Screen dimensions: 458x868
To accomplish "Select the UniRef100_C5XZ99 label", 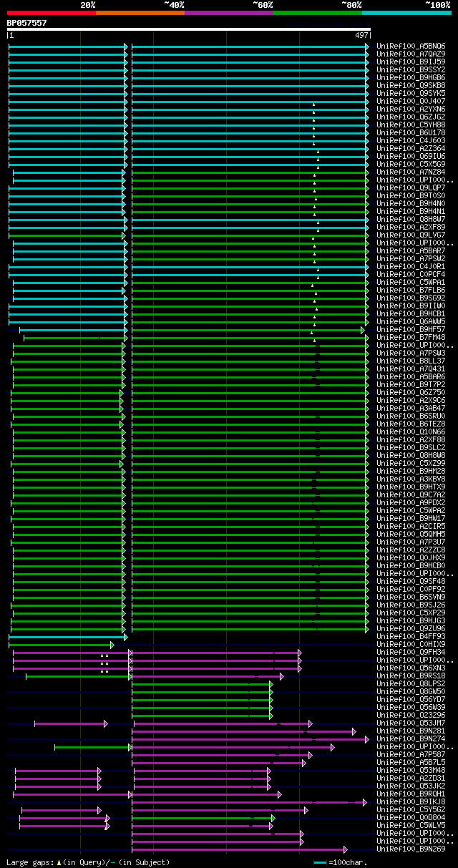I will click(411, 463).
